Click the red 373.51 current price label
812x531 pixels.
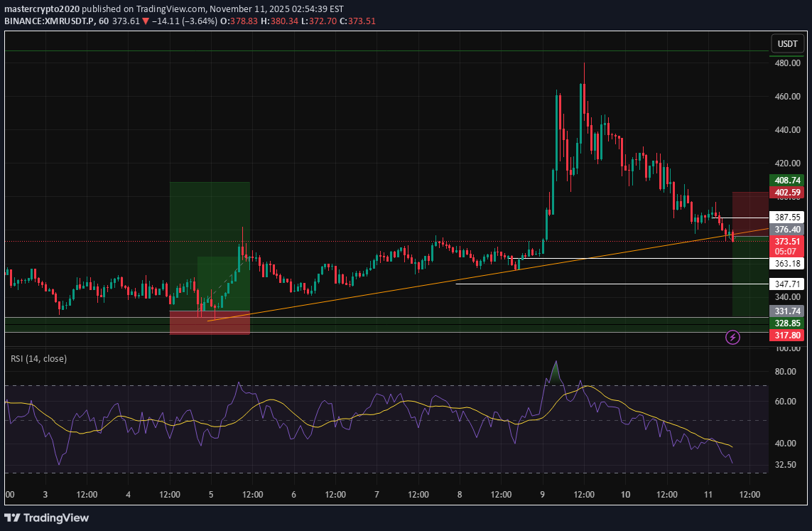tap(787, 242)
